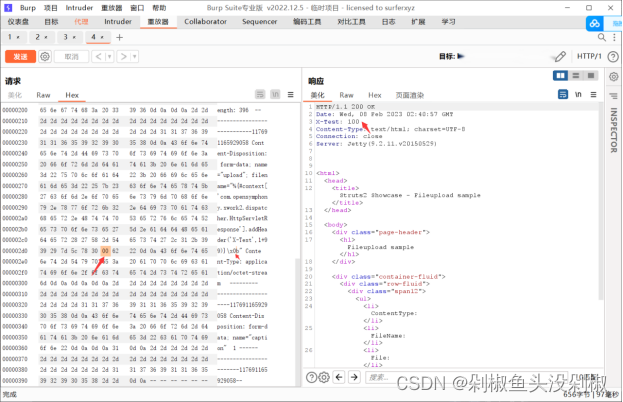Select the request Hex view tab
Viewport: 623px width, 402px height.
[72, 95]
